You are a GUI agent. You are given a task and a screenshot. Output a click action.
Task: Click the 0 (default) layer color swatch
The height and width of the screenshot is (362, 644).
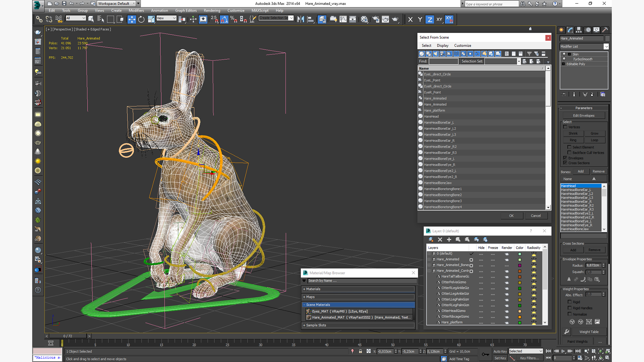520,254
